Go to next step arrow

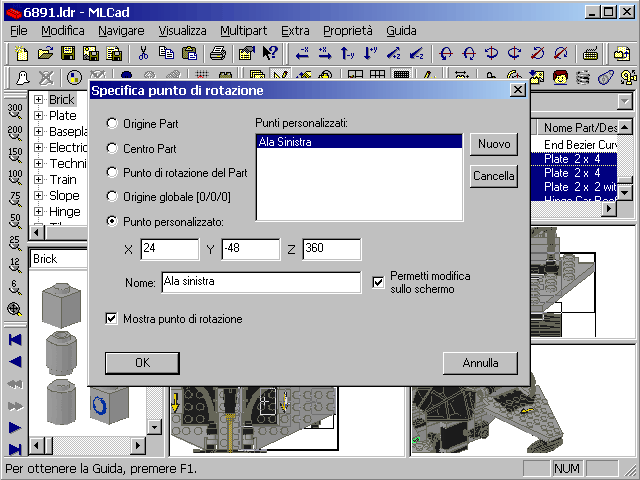click(15, 428)
